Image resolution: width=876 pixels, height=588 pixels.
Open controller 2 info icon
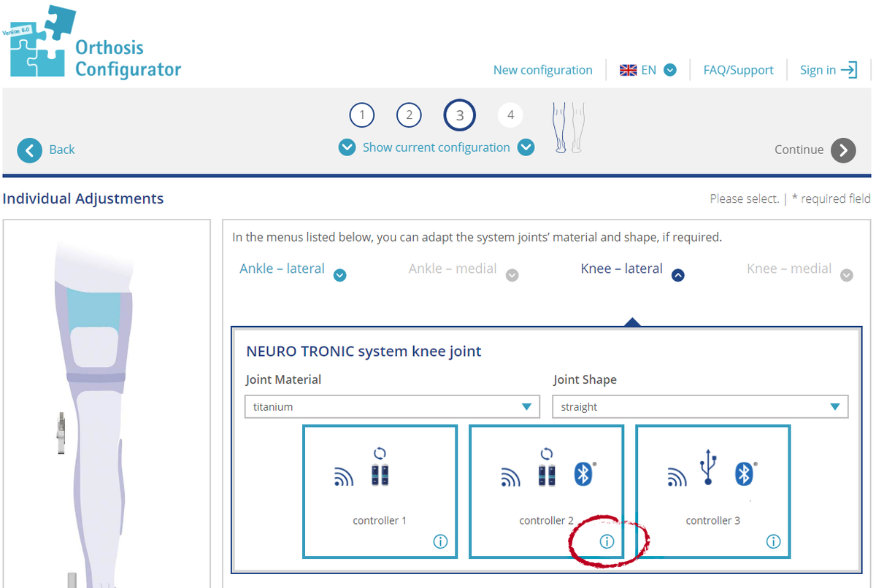point(607,542)
